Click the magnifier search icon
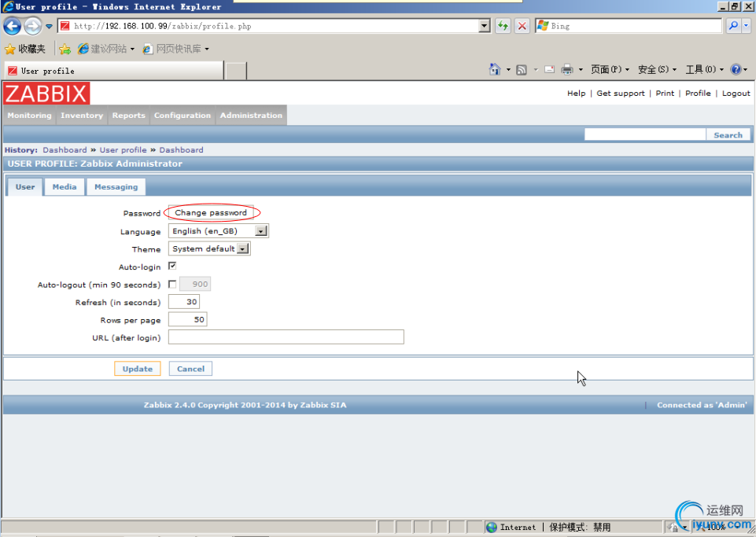This screenshot has height=537, width=756. pos(733,26)
